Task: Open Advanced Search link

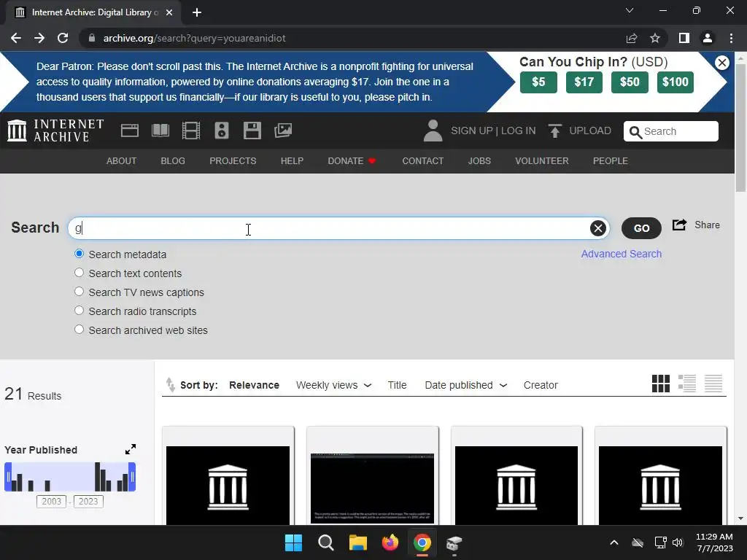Action: click(x=622, y=254)
